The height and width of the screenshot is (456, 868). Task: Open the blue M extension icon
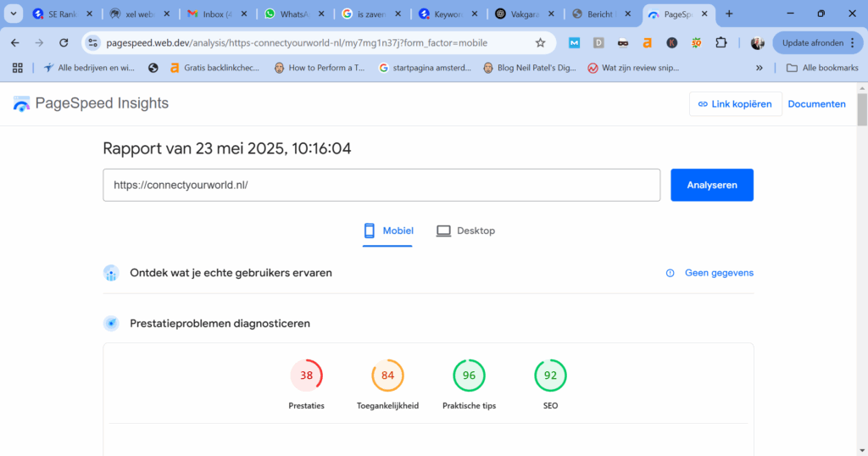click(574, 42)
